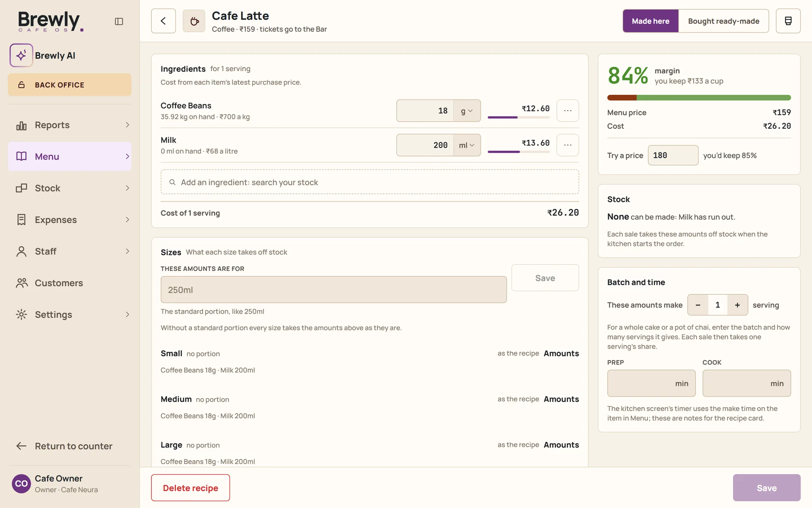
Task: Click the coffee cup item icon
Action: pyautogui.click(x=194, y=21)
